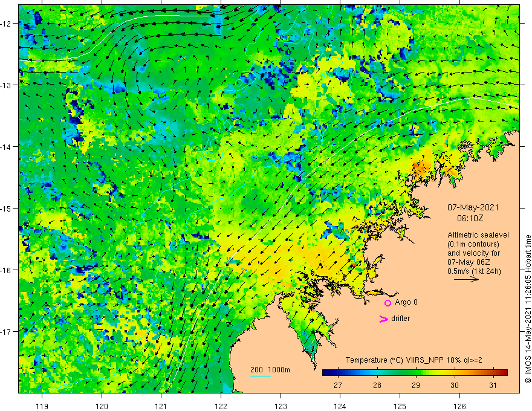
Task: Click colorbar tick label 29
Action: [x=416, y=385]
